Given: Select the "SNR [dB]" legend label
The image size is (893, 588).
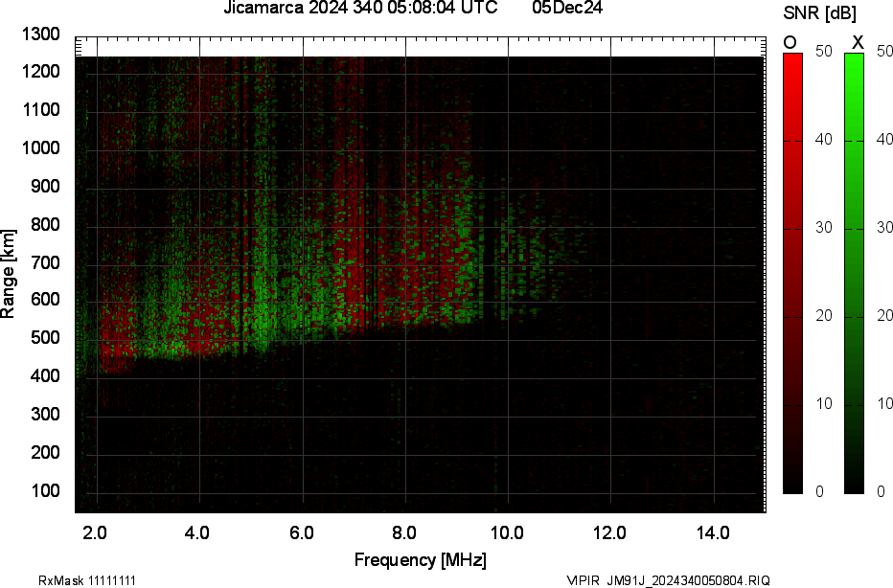Looking at the screenshot, I should point(819,13).
